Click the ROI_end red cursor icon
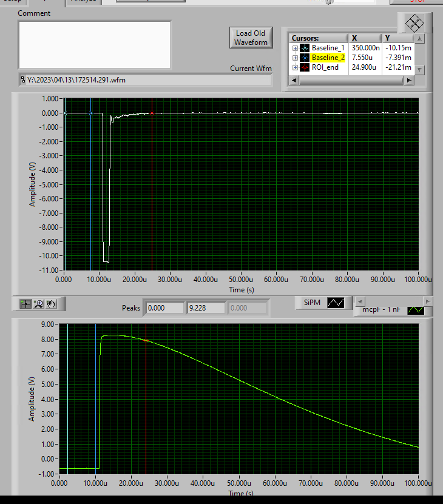This screenshot has height=504, width=443. 305,67
